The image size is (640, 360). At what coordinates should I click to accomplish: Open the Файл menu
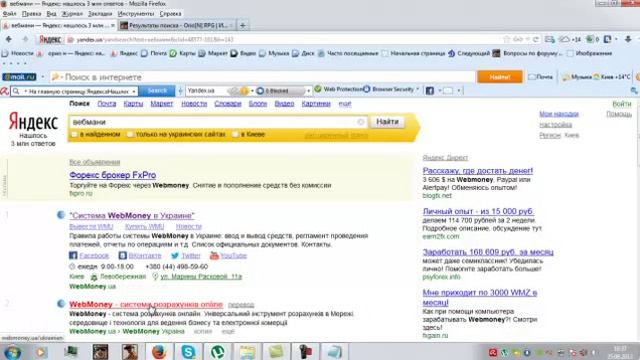[9, 13]
